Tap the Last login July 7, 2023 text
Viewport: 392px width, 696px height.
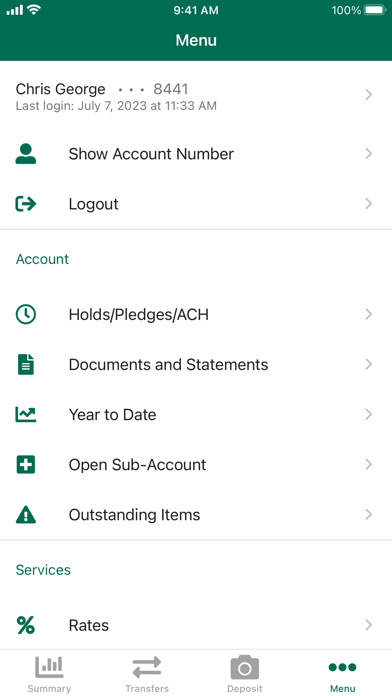click(116, 106)
